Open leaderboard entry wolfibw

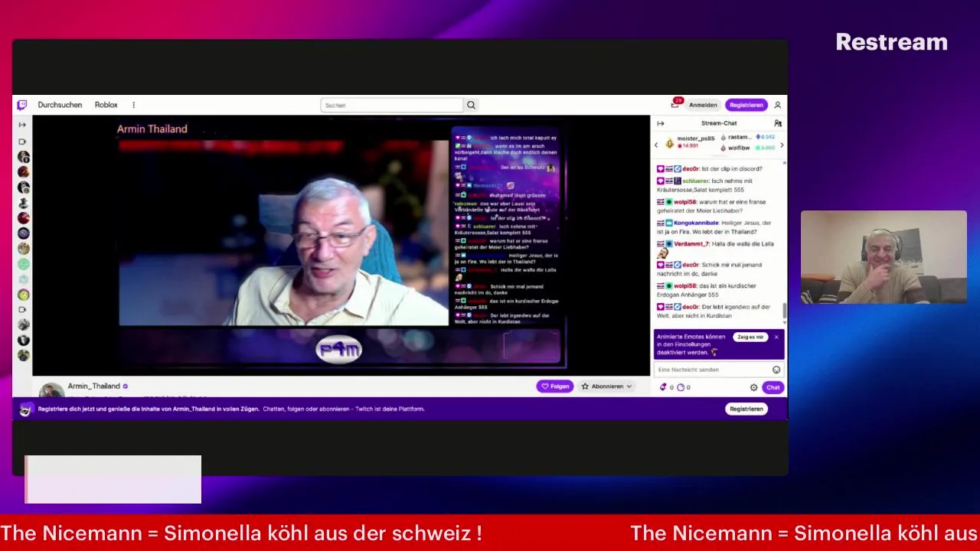pyautogui.click(x=739, y=148)
